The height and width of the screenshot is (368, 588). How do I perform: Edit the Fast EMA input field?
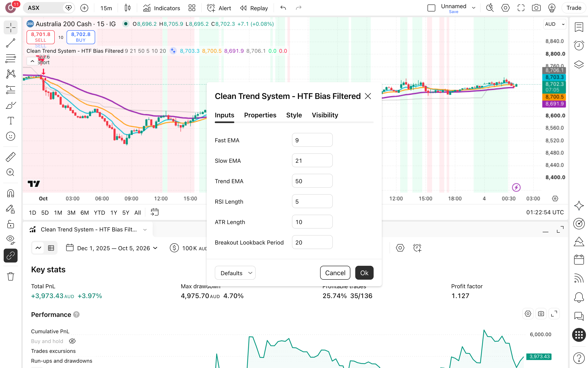(x=312, y=140)
